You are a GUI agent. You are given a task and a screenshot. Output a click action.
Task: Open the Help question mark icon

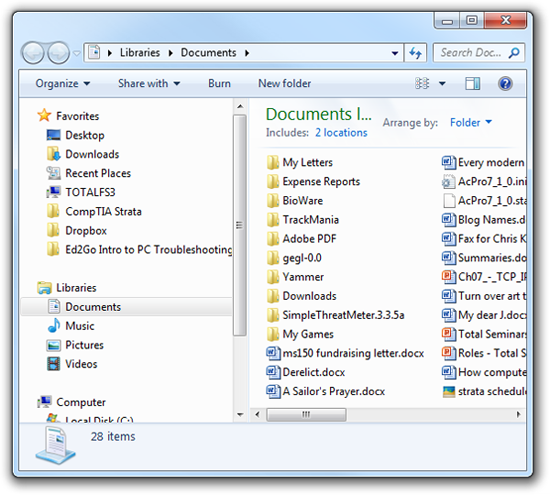click(x=505, y=83)
